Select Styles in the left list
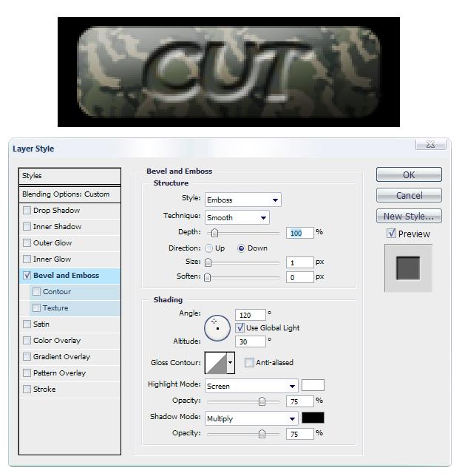 tap(69, 176)
